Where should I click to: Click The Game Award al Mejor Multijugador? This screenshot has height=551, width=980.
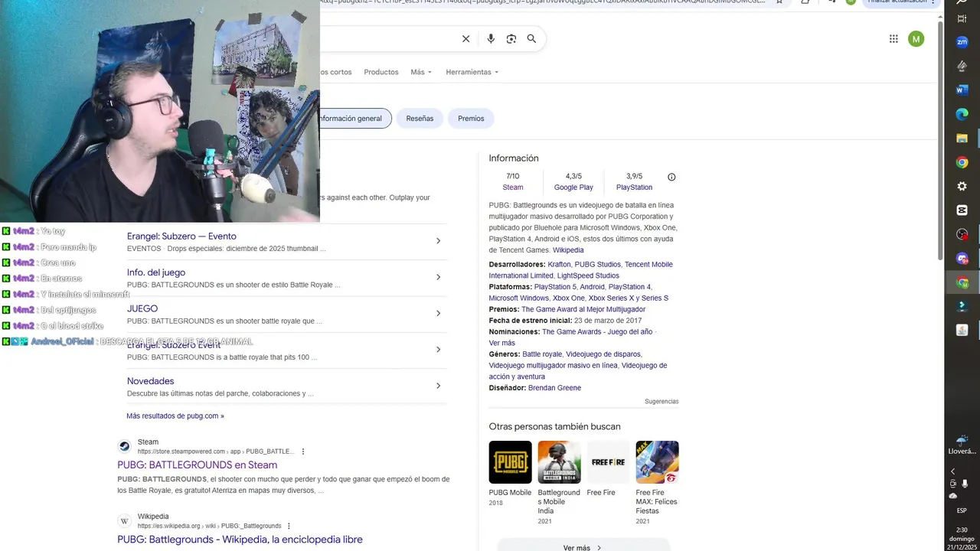point(583,309)
